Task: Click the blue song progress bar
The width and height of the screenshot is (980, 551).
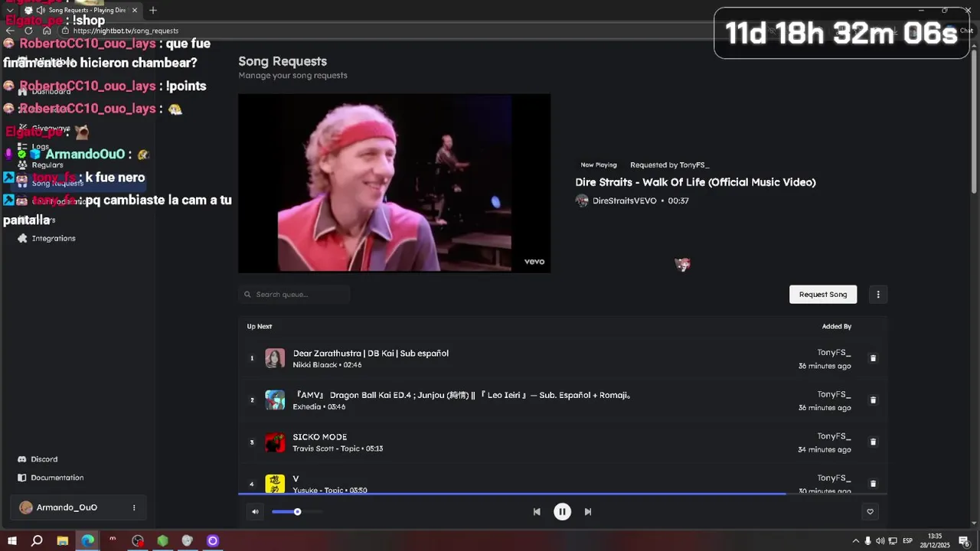Action: [x=511, y=494]
